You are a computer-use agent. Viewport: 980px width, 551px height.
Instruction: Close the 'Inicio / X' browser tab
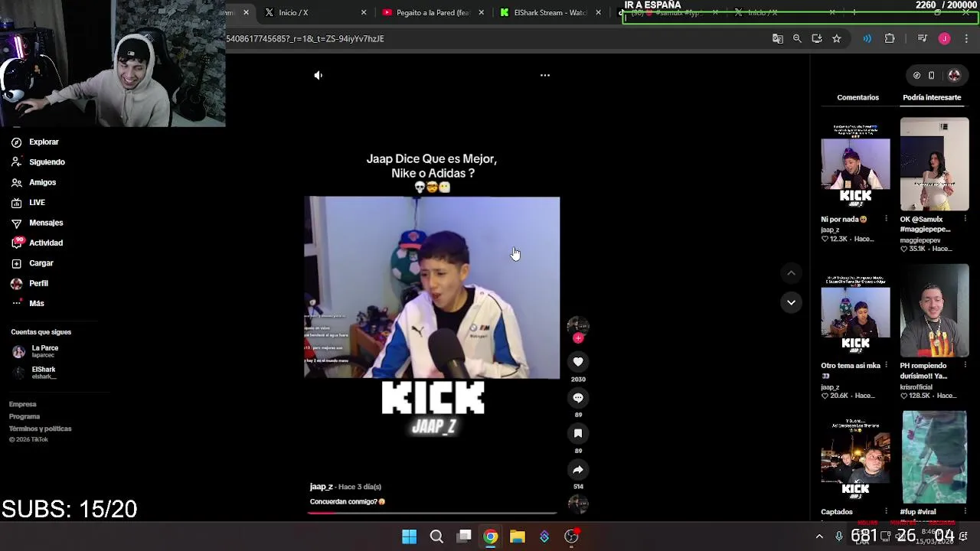(x=364, y=12)
